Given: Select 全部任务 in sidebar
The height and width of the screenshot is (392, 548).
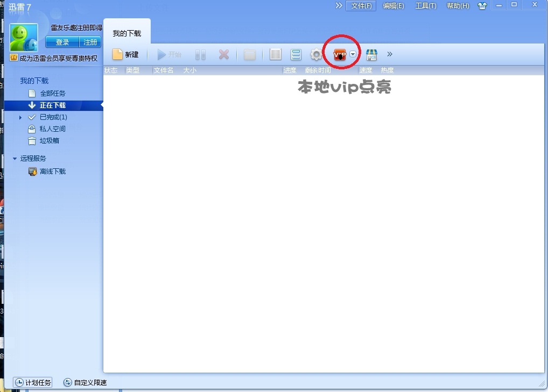Looking at the screenshot, I should coord(52,94).
